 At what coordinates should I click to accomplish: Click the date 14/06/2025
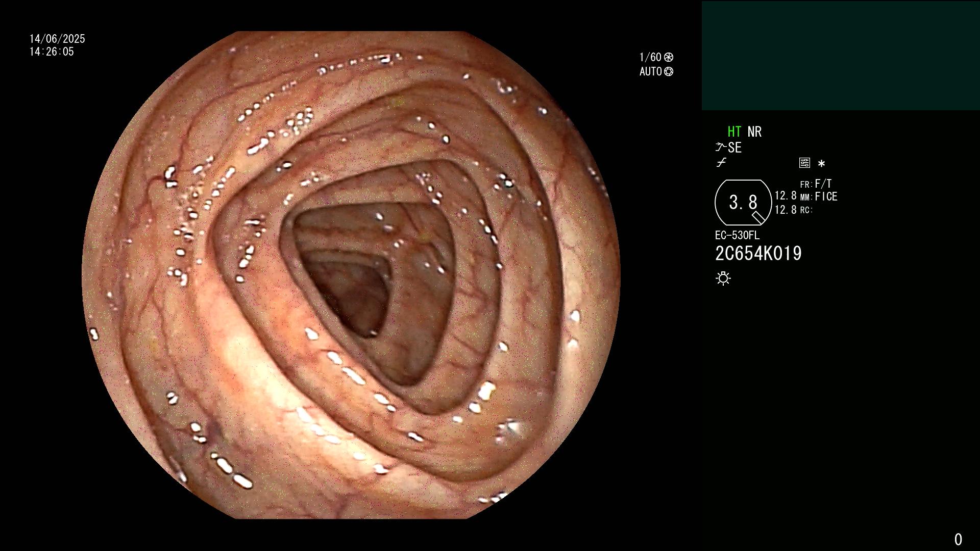pos(57,39)
